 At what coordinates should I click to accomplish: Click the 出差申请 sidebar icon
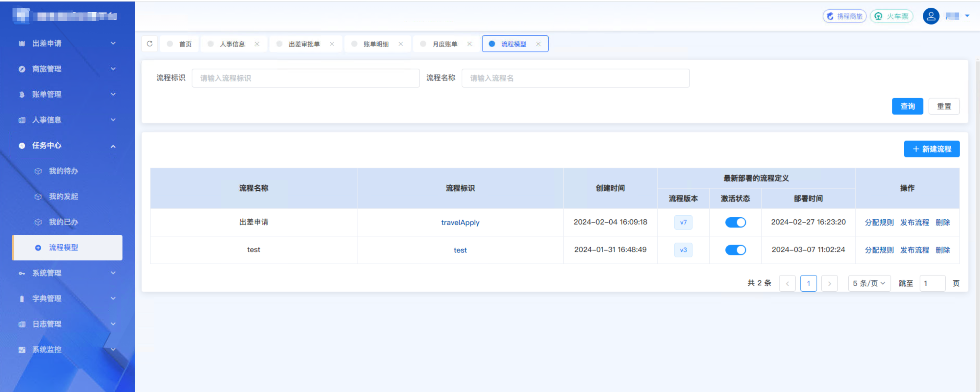tap(22, 43)
